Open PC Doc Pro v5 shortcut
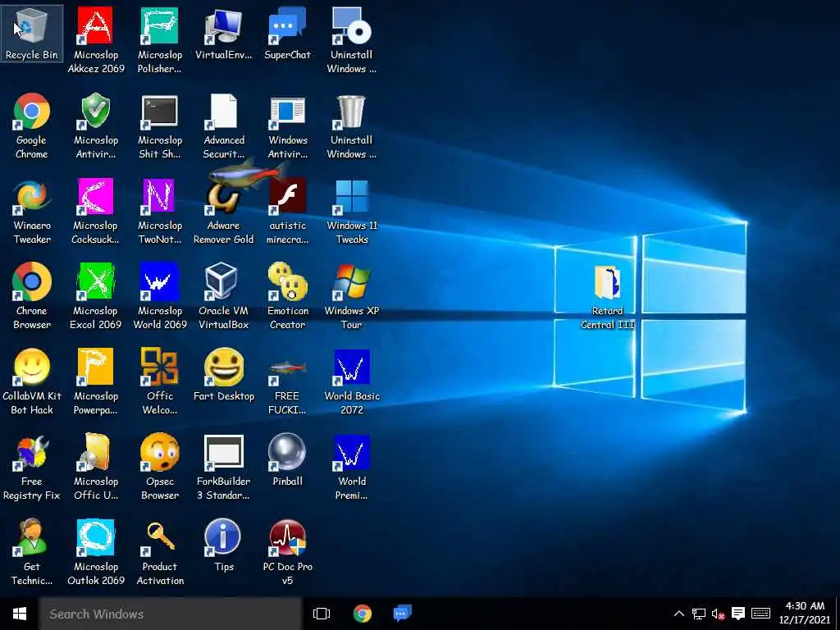 click(287, 552)
